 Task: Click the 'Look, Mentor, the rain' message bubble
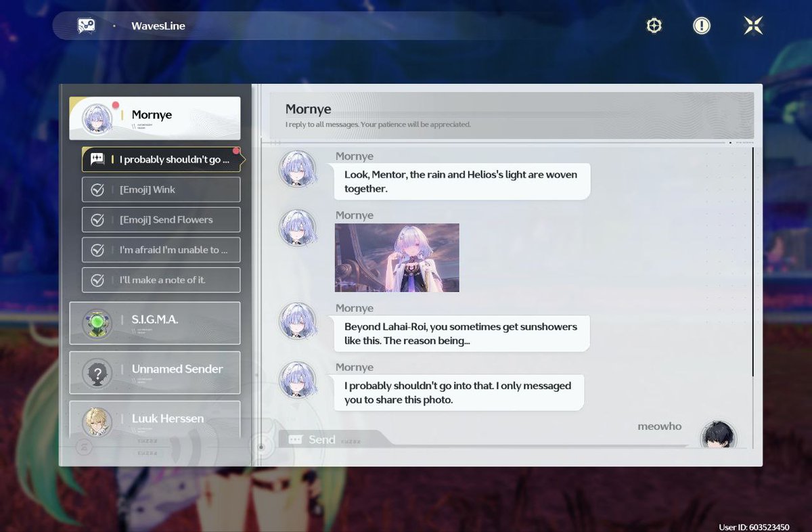tap(461, 181)
